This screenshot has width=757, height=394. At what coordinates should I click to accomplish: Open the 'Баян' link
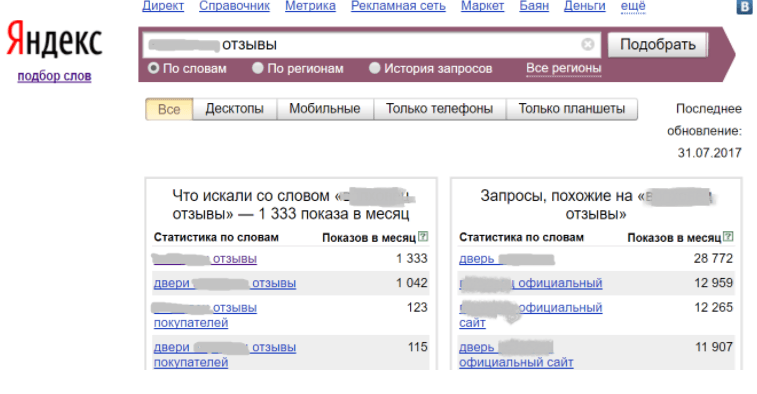[534, 6]
